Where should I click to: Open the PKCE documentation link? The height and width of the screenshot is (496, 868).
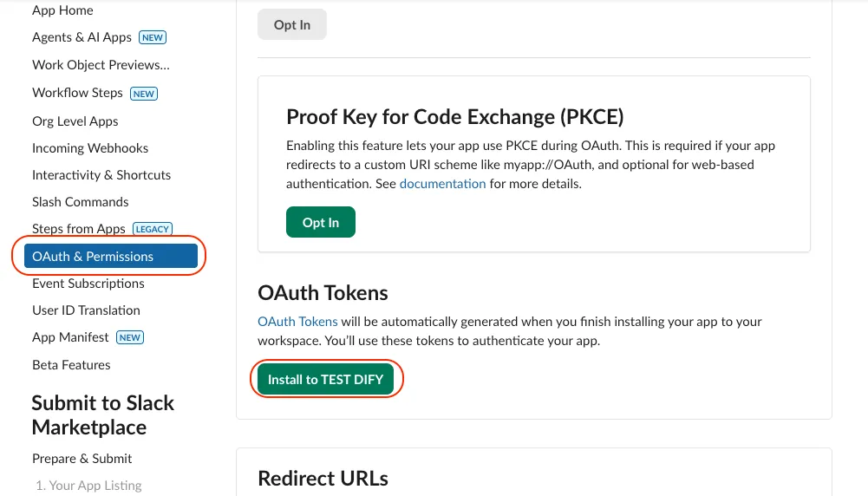point(442,184)
